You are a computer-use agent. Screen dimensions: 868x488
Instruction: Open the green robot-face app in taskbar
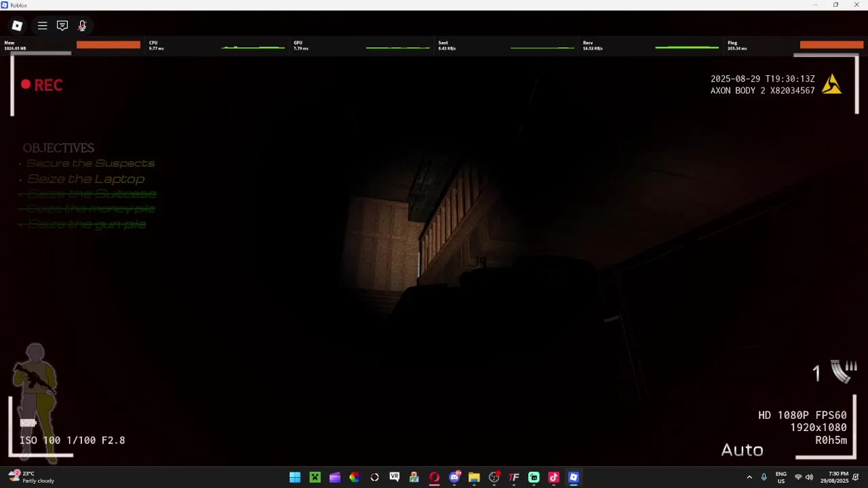[534, 477]
